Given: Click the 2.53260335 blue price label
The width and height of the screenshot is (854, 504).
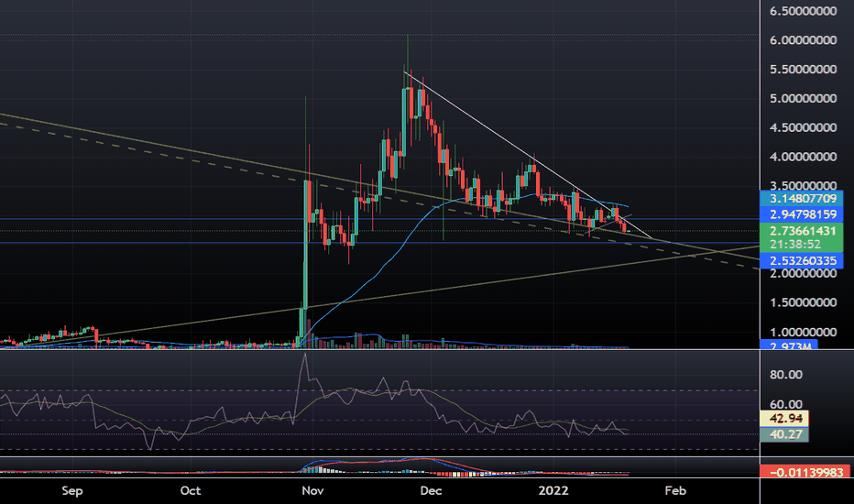Looking at the screenshot, I should coord(801,260).
